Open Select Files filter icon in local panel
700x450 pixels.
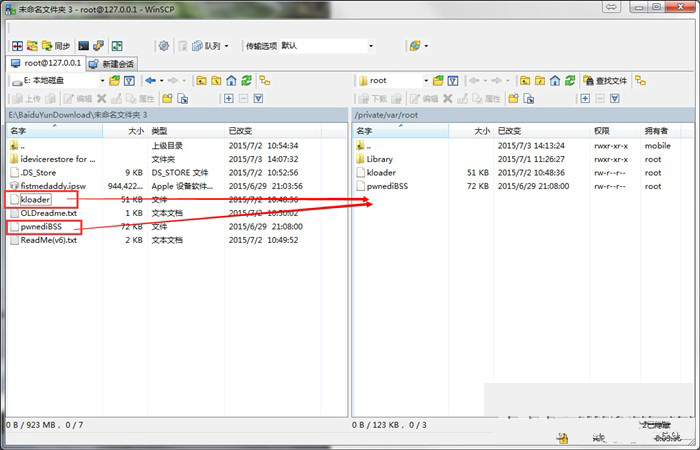[x=258, y=98]
